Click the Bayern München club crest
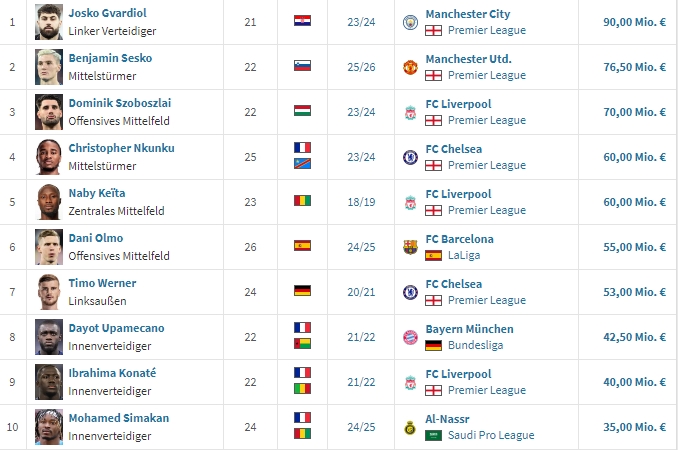Image resolution: width=678 pixels, height=450 pixels. point(410,337)
